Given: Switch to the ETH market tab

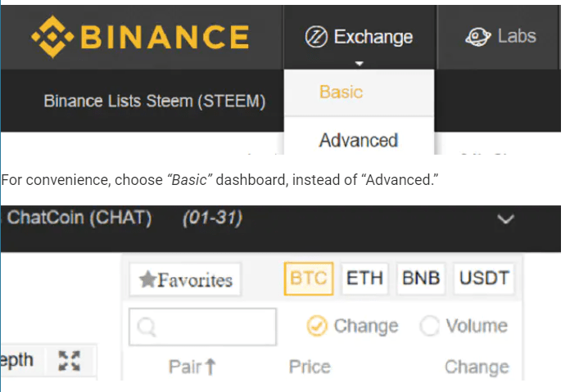Looking at the screenshot, I should (364, 278).
